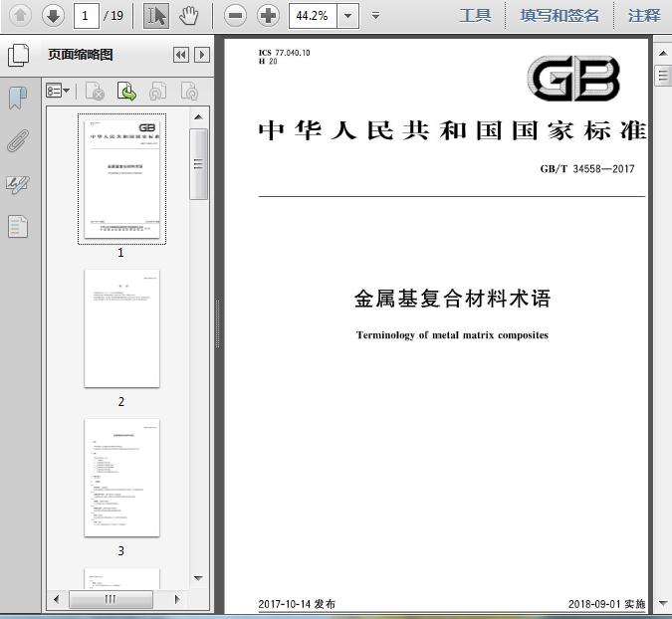This screenshot has height=619, width=672.
Task: Click the thumbnail panel vertical scroll thumb
Action: 198,164
